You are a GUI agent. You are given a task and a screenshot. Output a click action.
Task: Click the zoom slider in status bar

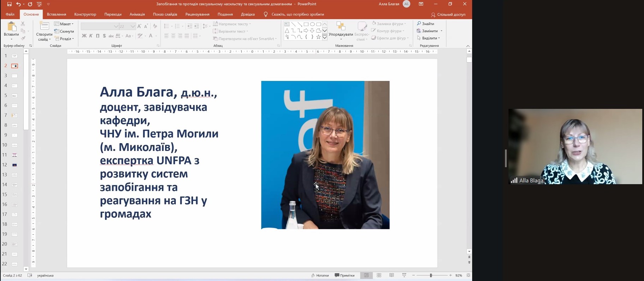click(x=431, y=275)
